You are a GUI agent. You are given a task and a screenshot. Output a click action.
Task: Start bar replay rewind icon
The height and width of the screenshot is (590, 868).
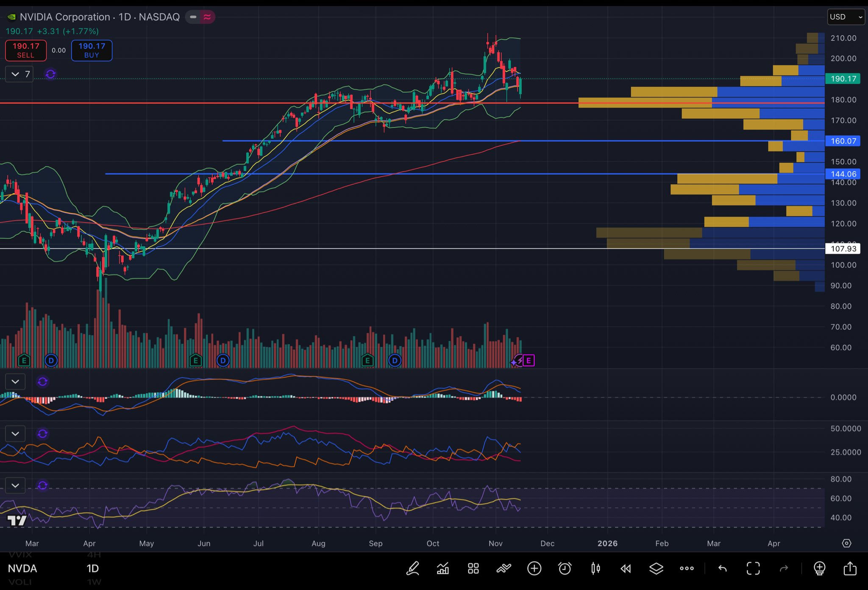pyautogui.click(x=626, y=568)
